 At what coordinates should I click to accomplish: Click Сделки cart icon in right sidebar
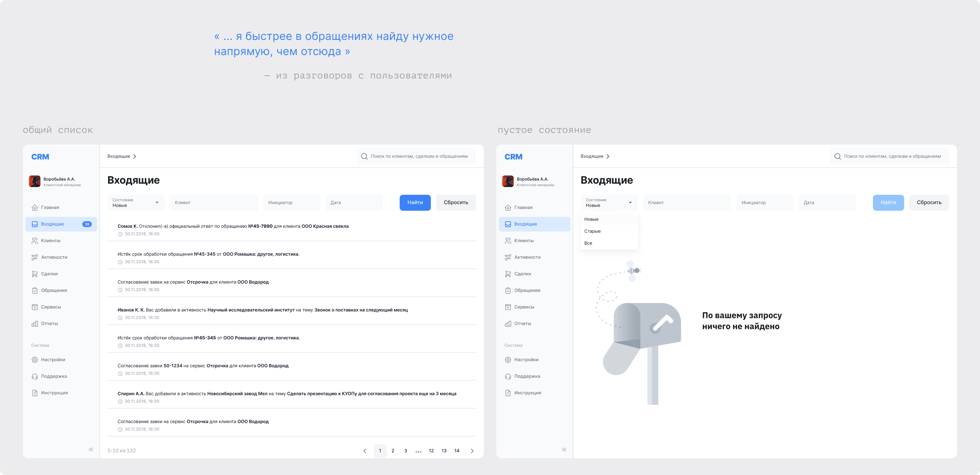point(508,274)
